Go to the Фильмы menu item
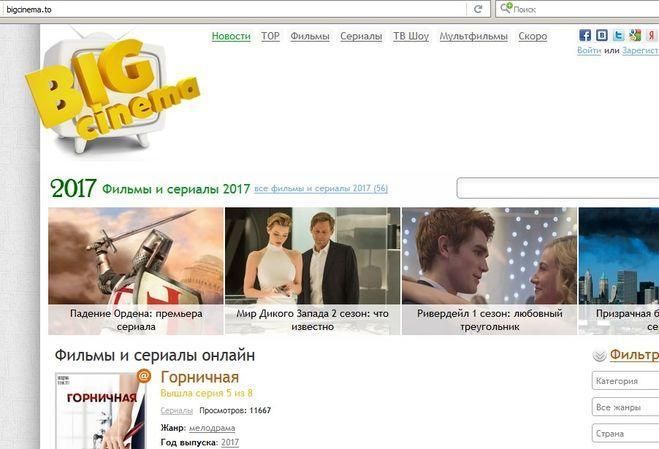This screenshot has width=659, height=449. pos(310,36)
